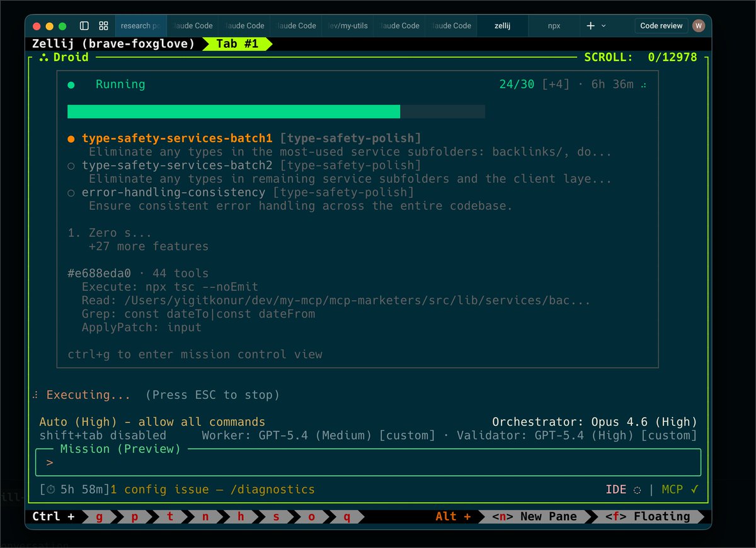This screenshot has width=756, height=548.
Task: Click 'Execute: npx tsc --noEmit' line
Action: 170,287
